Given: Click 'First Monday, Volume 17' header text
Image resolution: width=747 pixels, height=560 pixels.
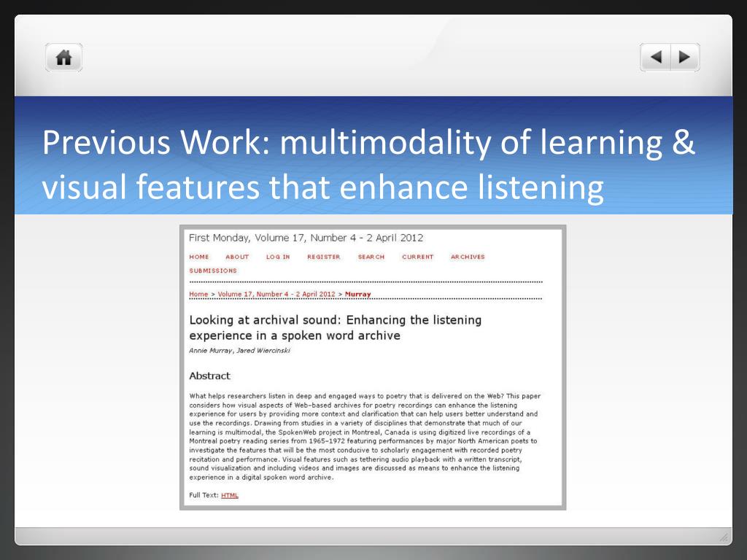Looking at the screenshot, I should pyautogui.click(x=306, y=238).
